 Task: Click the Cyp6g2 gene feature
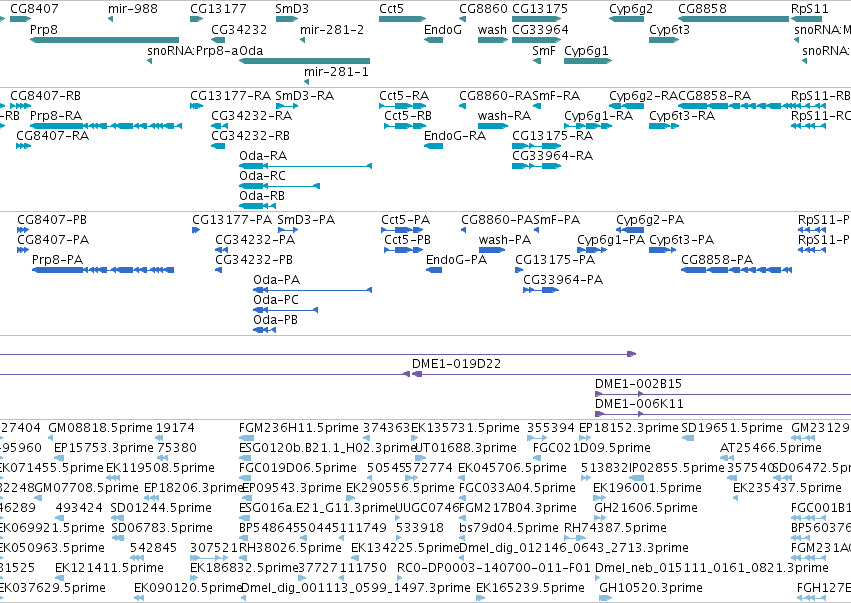click(626, 19)
